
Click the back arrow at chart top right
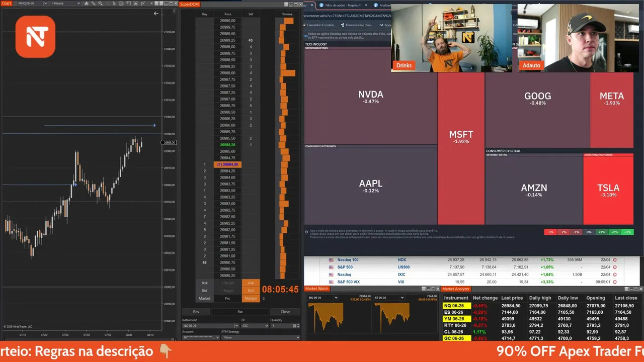[x=156, y=14]
